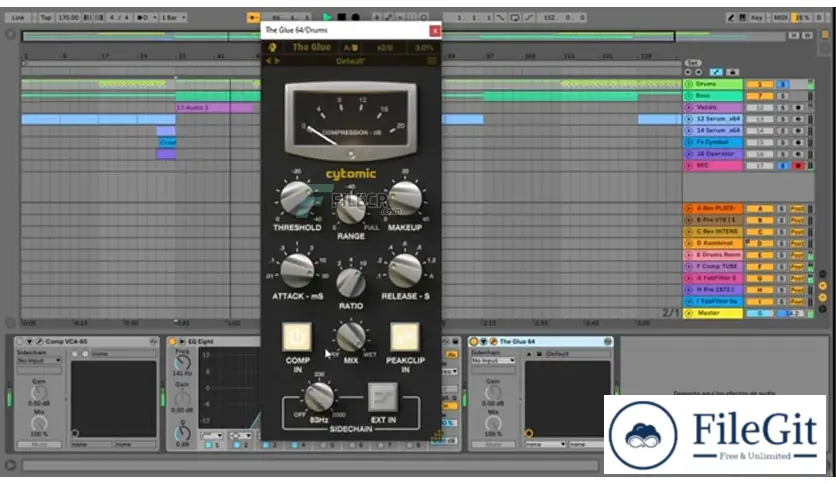The image size is (836, 484).
Task: Click the dry/wet Mix knob in The Glue
Action: pyautogui.click(x=351, y=336)
